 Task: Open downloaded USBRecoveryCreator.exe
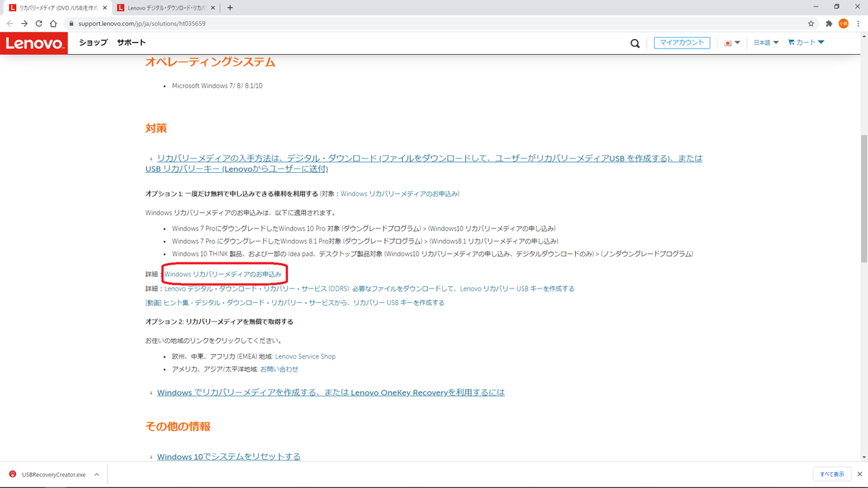click(54, 474)
